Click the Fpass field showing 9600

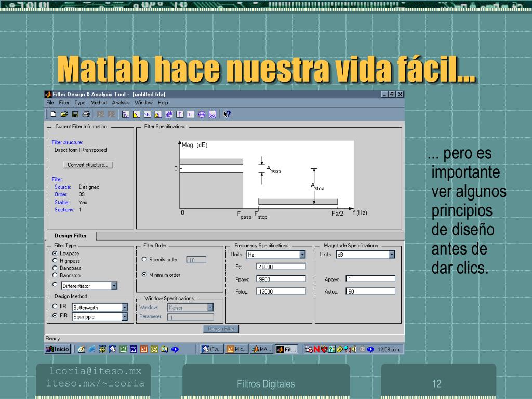pos(281,279)
